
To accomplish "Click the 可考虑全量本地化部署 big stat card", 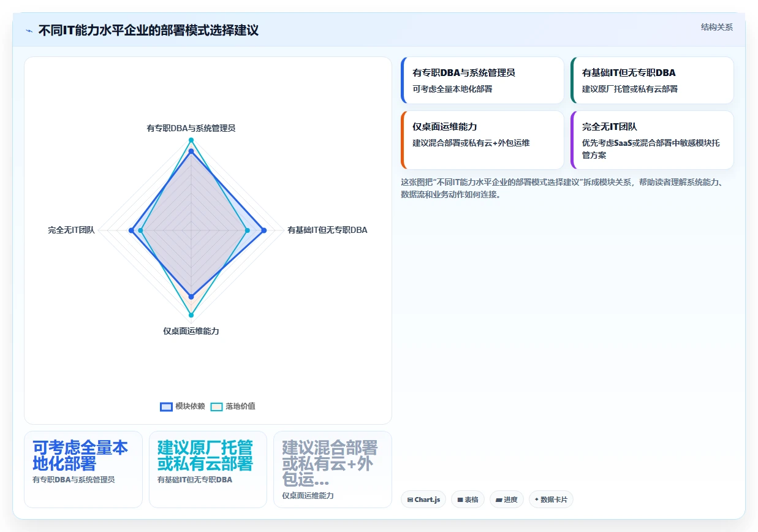I will coord(83,469).
